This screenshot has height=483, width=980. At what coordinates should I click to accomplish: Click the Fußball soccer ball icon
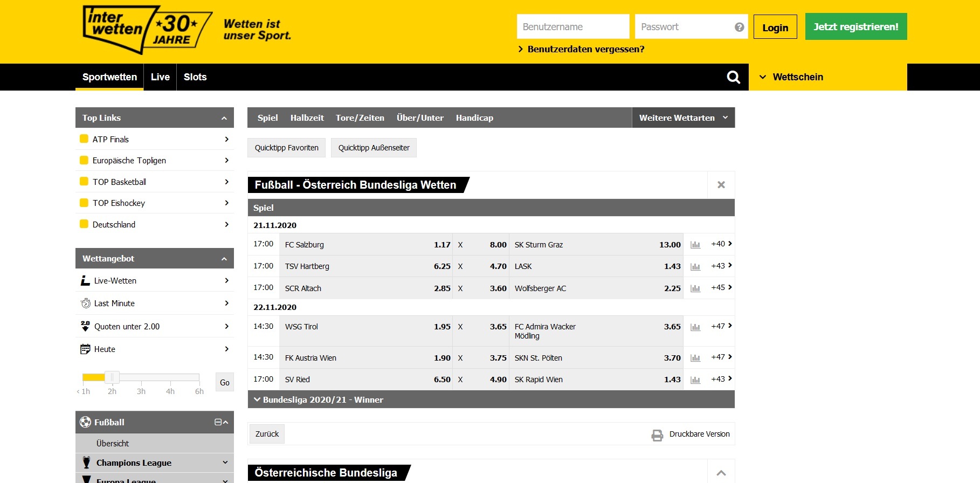point(85,422)
